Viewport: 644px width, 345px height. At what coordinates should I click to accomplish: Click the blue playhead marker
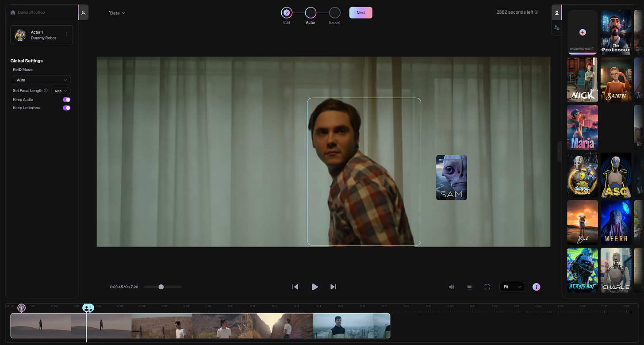point(88,308)
